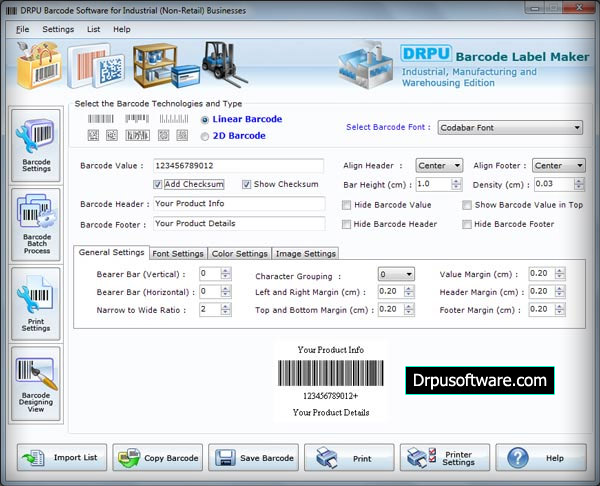Adjust Top and Bottom Margin stepper
Screen dimensions: 600x486
409,309
